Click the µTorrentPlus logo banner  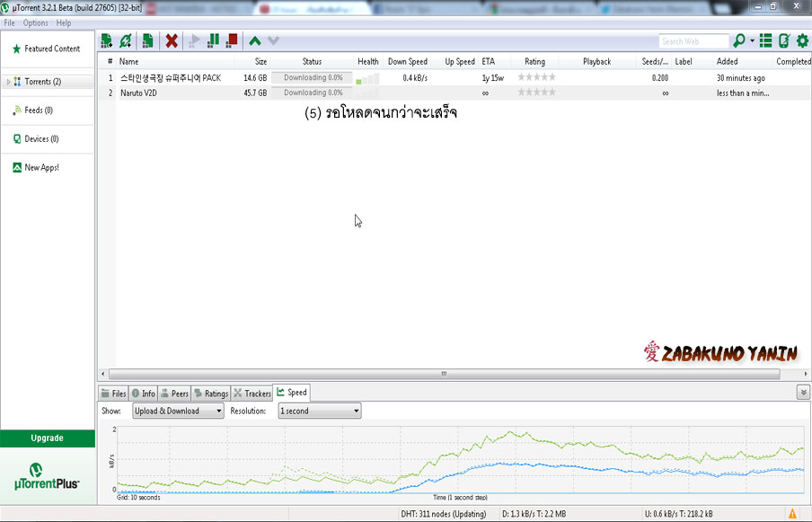coord(47,476)
